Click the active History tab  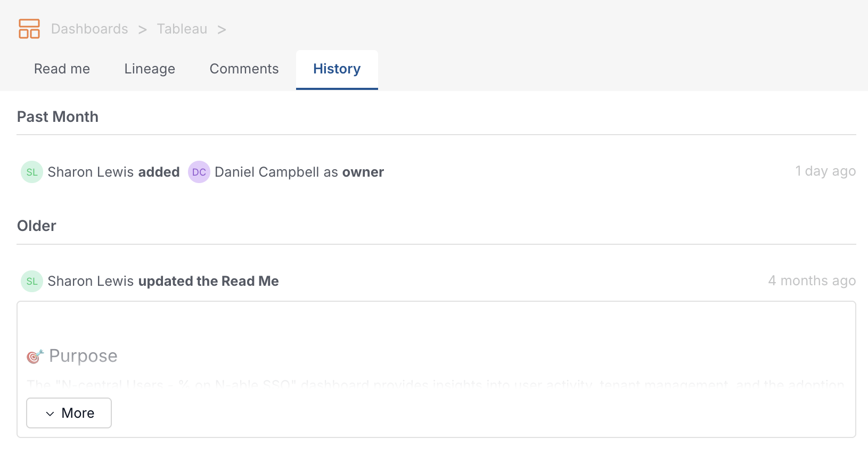coord(337,69)
